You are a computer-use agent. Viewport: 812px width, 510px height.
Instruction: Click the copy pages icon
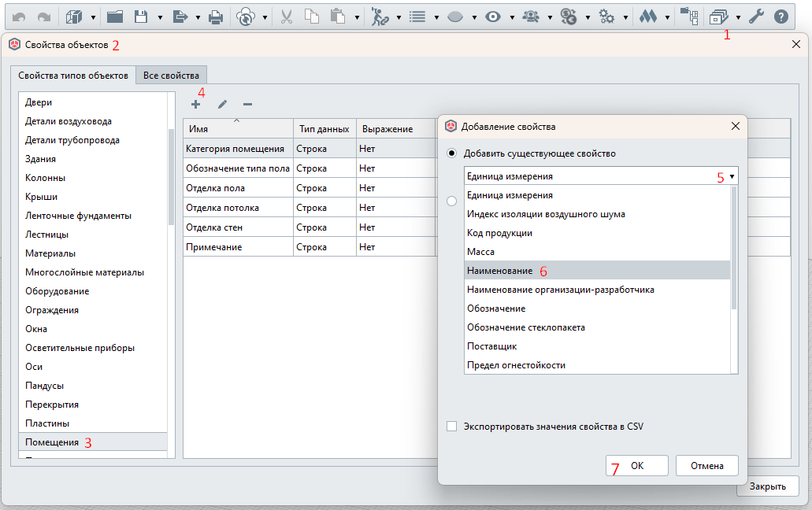pos(312,17)
